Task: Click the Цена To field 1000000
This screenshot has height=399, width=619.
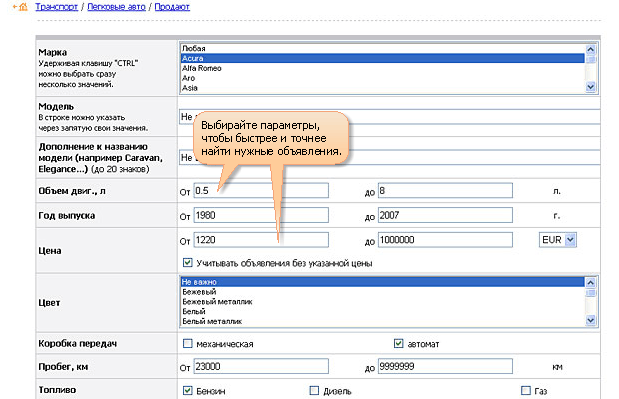Action: pos(445,240)
